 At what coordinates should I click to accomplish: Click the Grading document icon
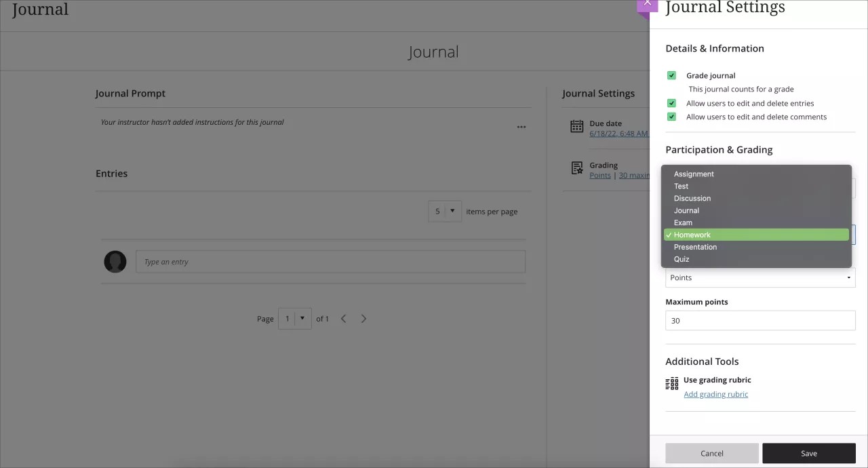click(576, 169)
